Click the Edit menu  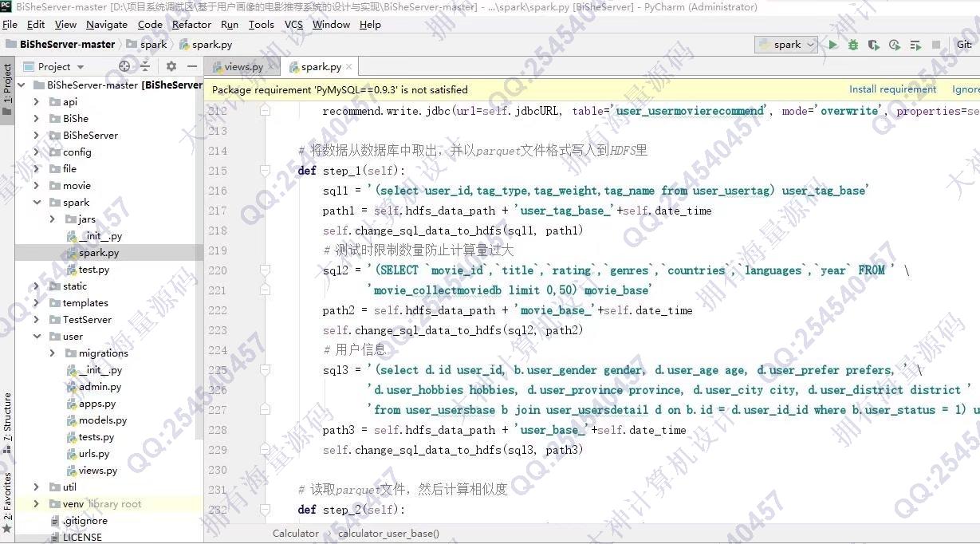(x=36, y=25)
